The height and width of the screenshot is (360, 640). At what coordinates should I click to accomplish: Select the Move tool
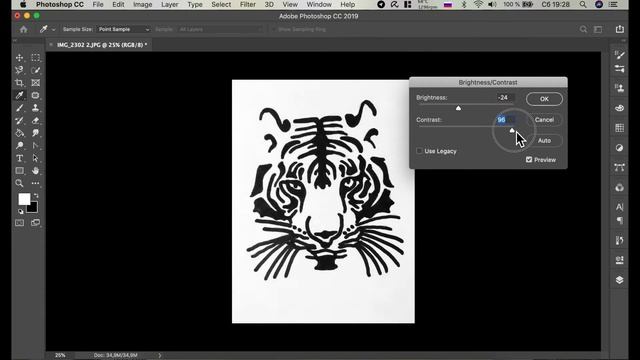[x=19, y=58]
